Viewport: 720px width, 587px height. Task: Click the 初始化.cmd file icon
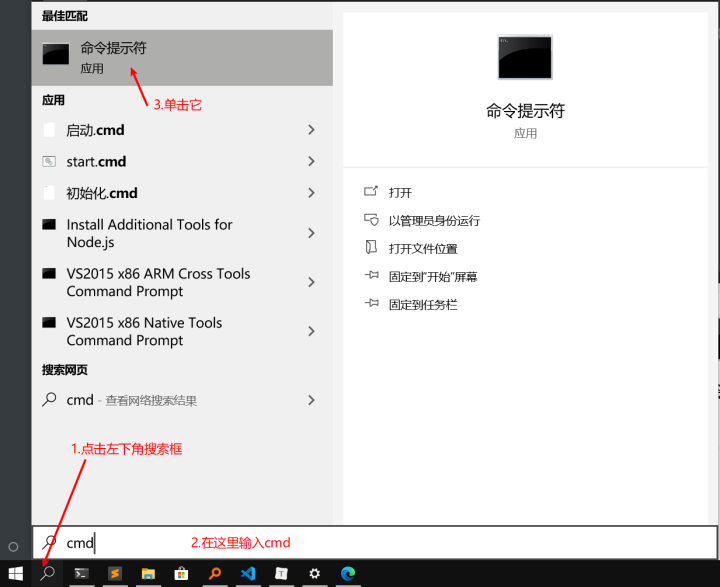[x=49, y=193]
